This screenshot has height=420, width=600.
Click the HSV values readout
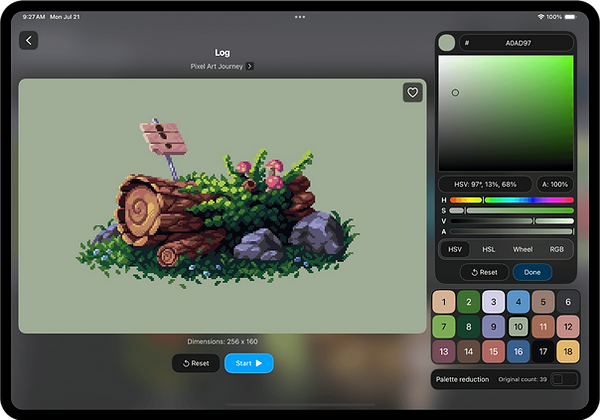tap(485, 184)
